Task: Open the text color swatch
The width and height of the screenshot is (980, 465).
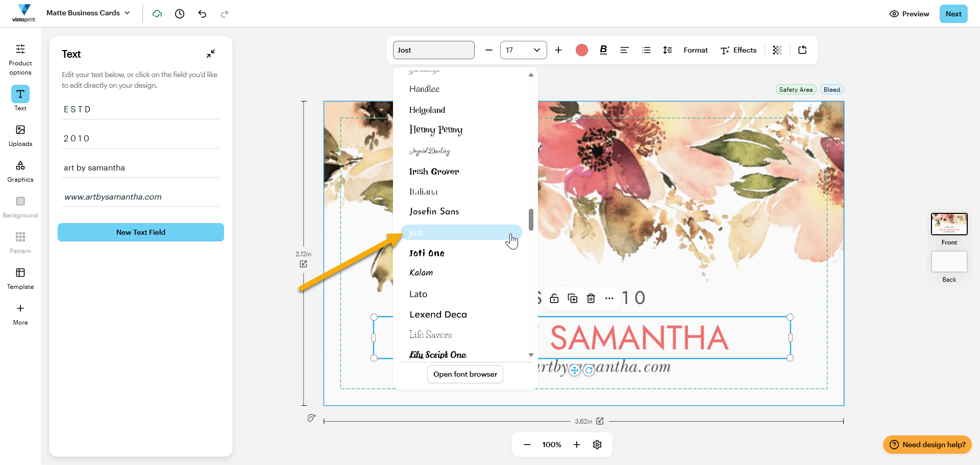Action: tap(582, 50)
